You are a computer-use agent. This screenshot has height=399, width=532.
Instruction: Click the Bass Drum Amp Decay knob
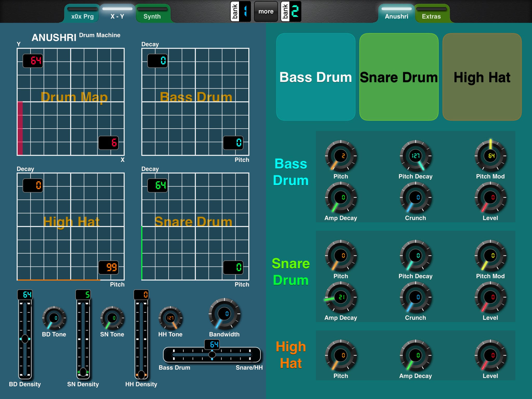tap(341, 197)
